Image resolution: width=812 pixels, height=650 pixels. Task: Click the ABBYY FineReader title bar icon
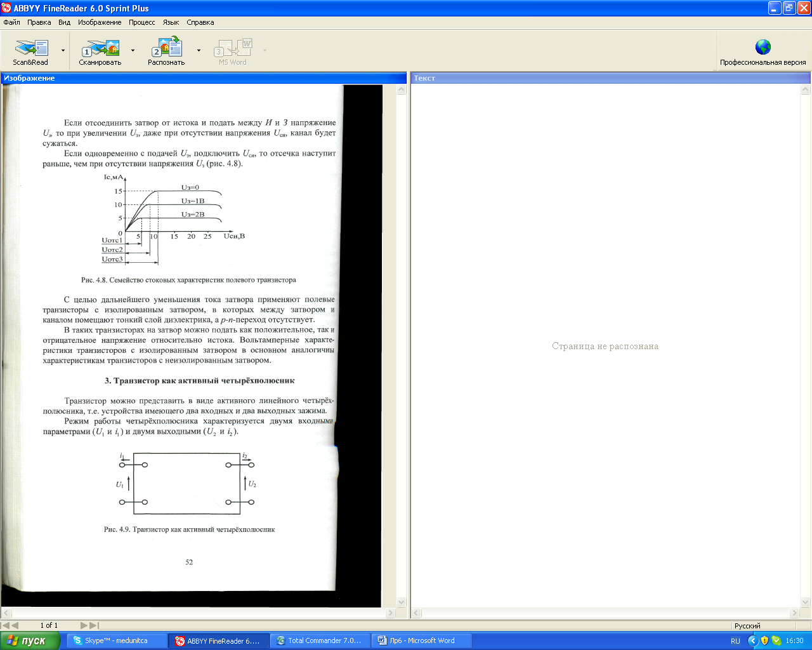tap(7, 8)
